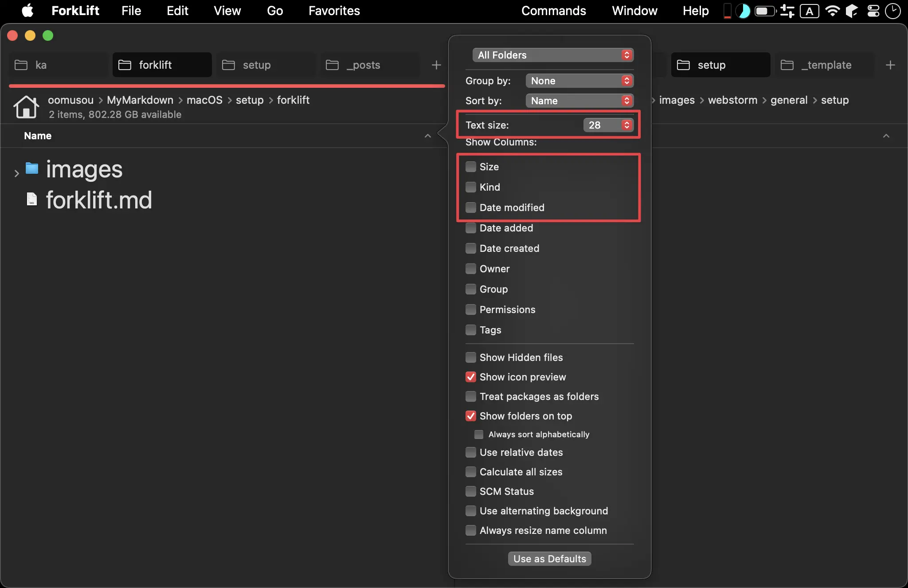This screenshot has height=588, width=908.
Task: Open the Group by dropdown
Action: (x=579, y=81)
